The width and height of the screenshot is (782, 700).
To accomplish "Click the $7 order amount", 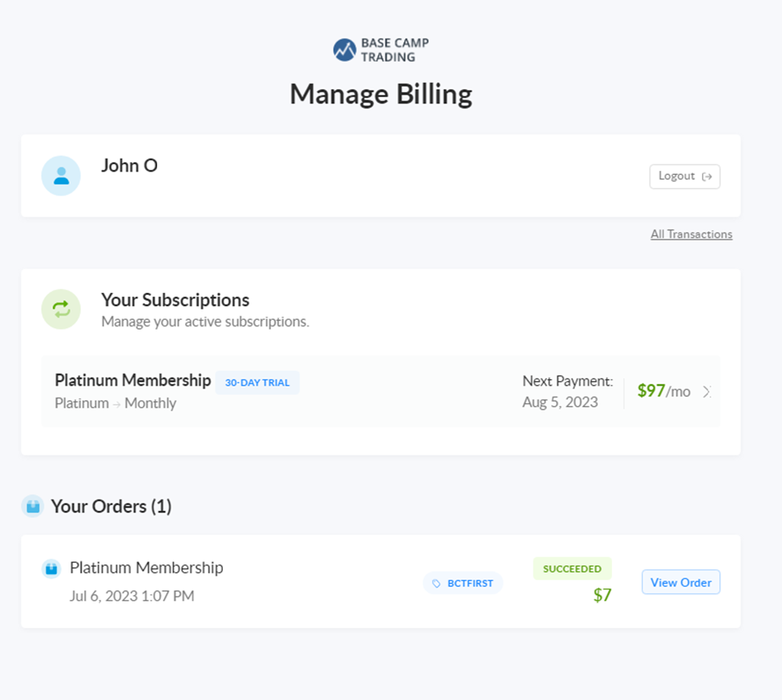I will click(x=602, y=595).
